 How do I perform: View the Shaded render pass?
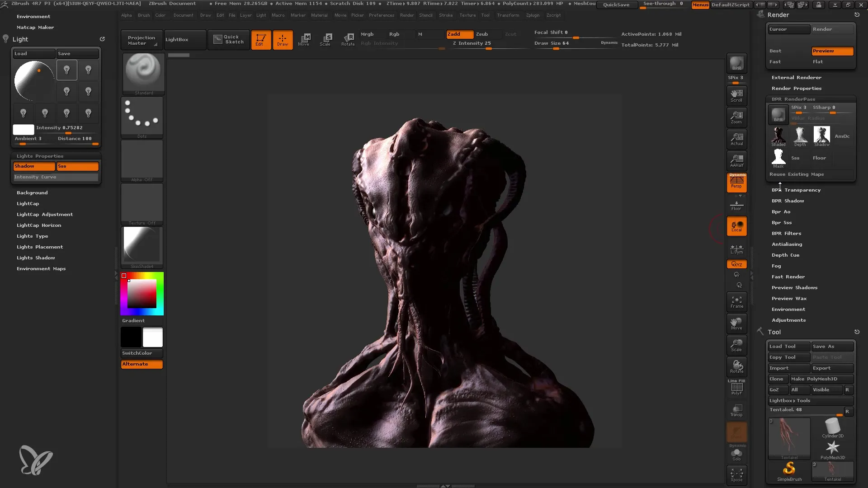[x=778, y=136]
